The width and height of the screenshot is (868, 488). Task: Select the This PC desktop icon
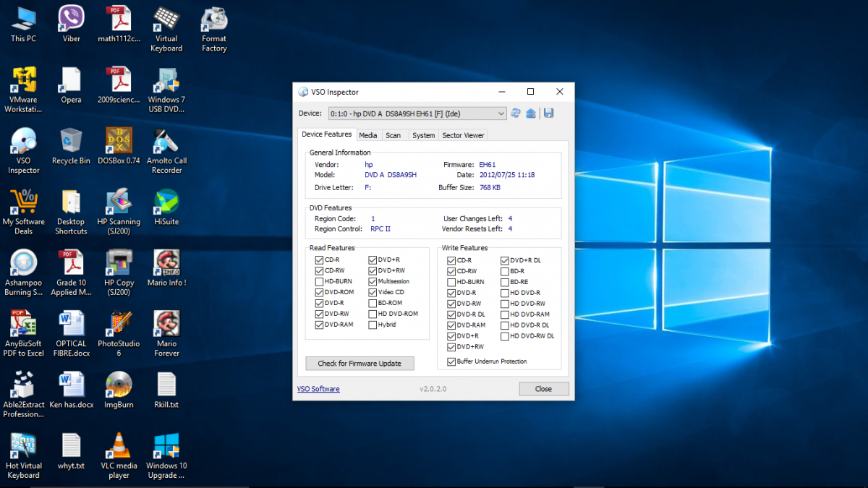pyautogui.click(x=23, y=25)
